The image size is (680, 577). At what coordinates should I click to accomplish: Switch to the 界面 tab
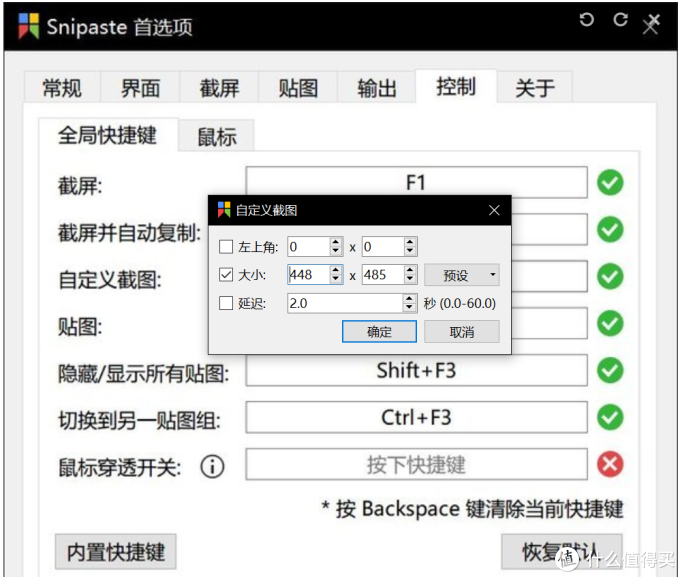140,88
